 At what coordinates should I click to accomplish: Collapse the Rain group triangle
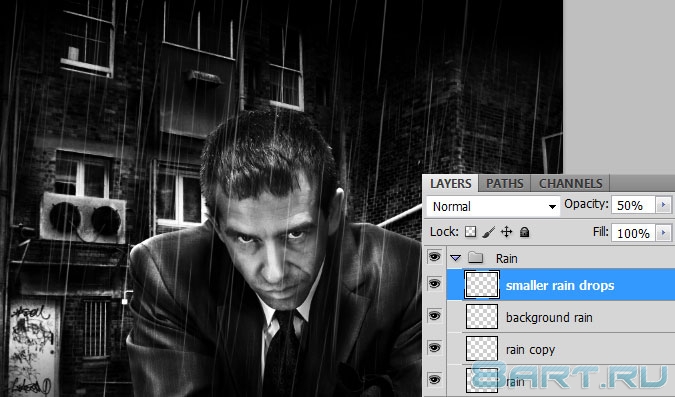[x=455, y=258]
